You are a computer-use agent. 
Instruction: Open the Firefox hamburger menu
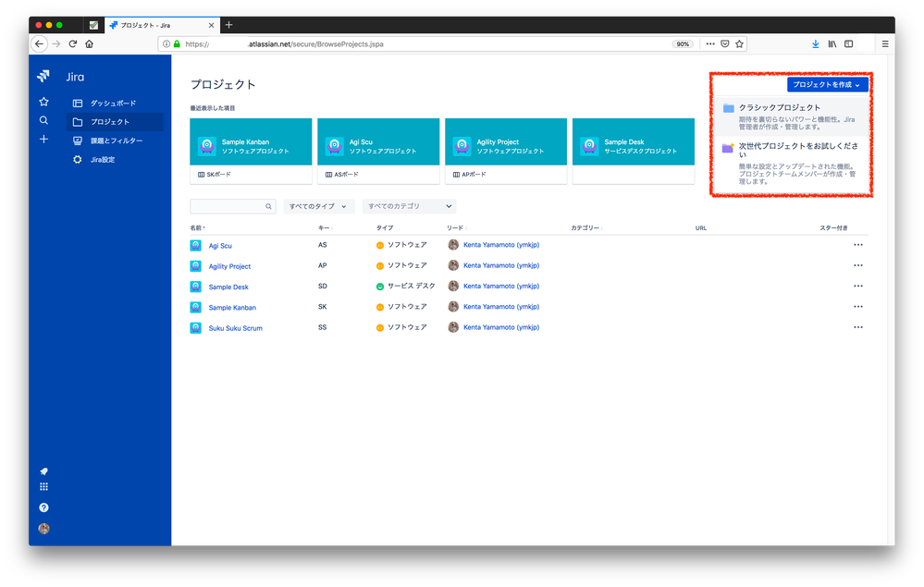(x=885, y=44)
